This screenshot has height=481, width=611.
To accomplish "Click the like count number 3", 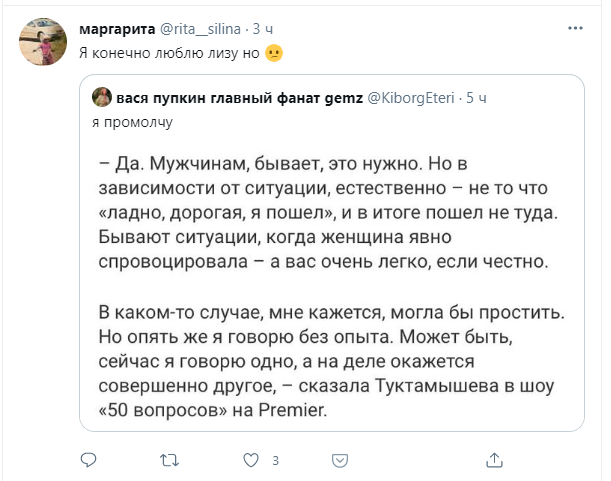I will (x=274, y=461).
